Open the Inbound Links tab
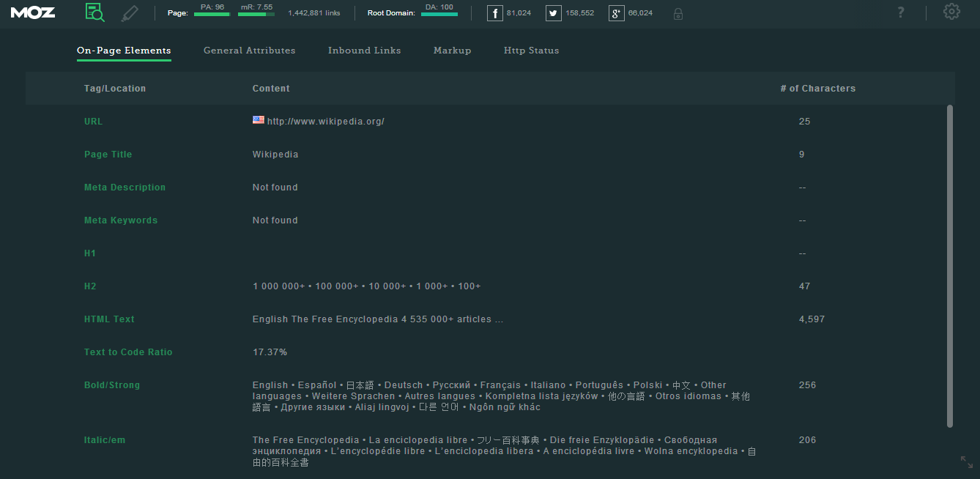 (365, 51)
